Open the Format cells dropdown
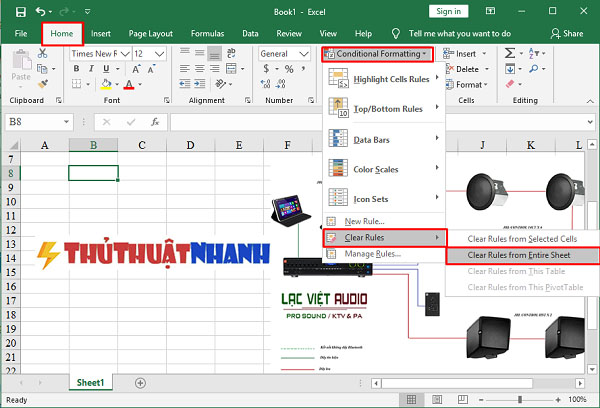 click(467, 85)
